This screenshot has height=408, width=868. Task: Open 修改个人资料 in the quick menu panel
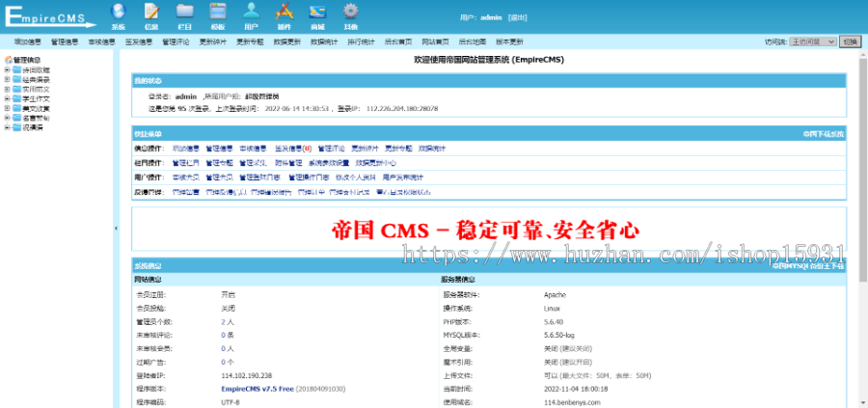click(x=356, y=177)
